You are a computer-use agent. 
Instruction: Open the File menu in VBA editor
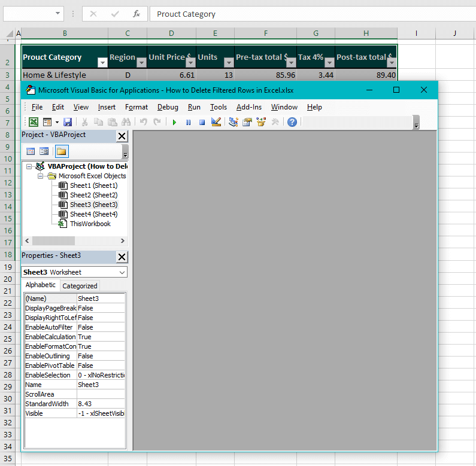(37, 107)
